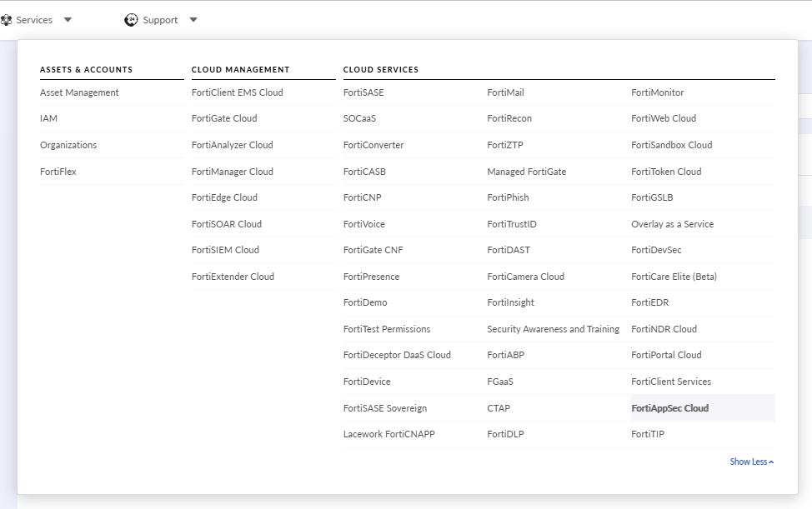Click the Services gear icon
Screen dimensions: 812x509
6,20
